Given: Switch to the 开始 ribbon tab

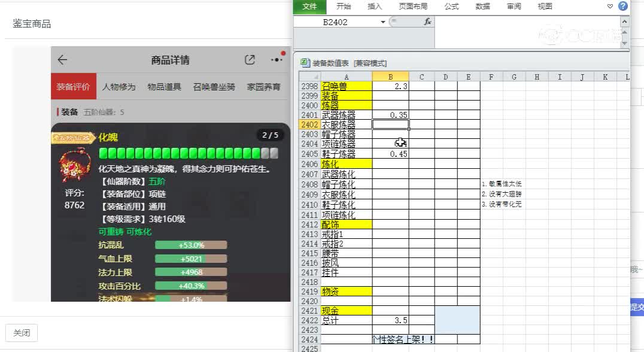Looking at the screenshot, I should pyautogui.click(x=344, y=7).
